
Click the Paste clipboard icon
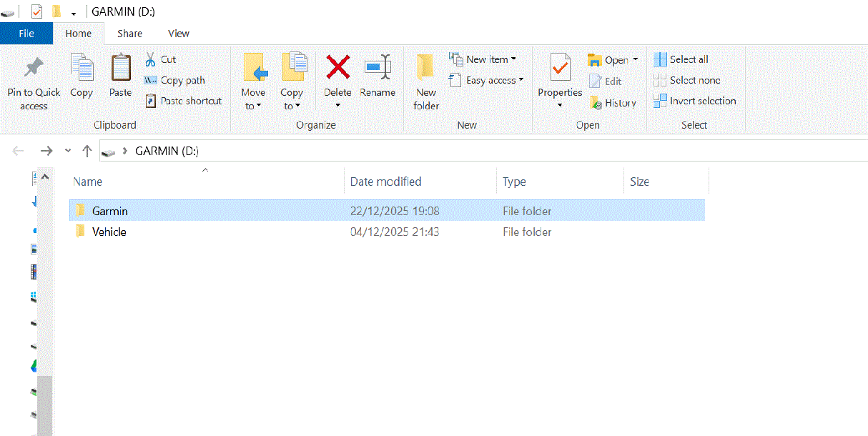click(x=121, y=69)
